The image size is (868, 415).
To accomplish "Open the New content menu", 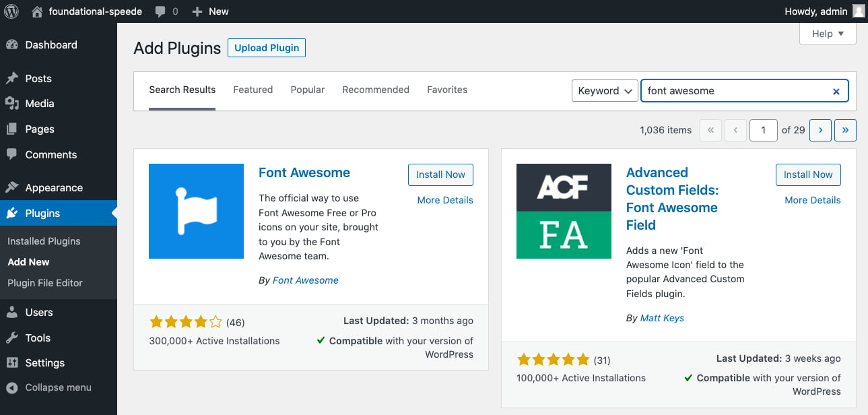I will 210,11.
